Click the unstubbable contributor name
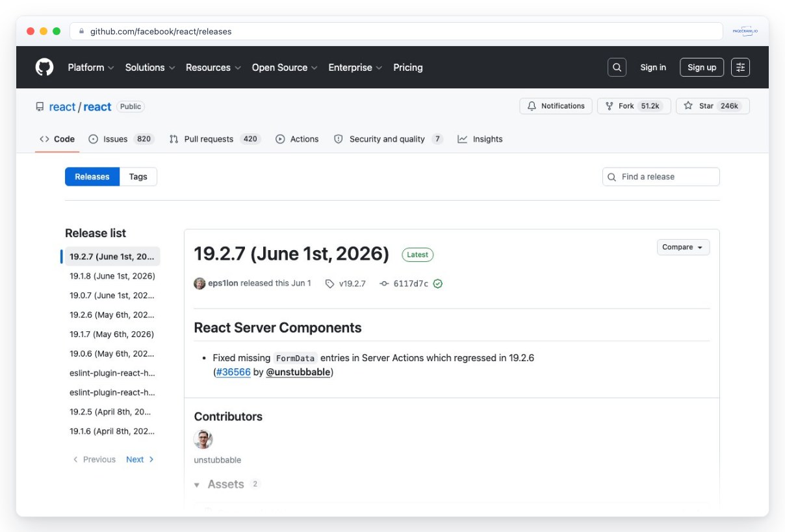785x532 pixels. coord(218,460)
